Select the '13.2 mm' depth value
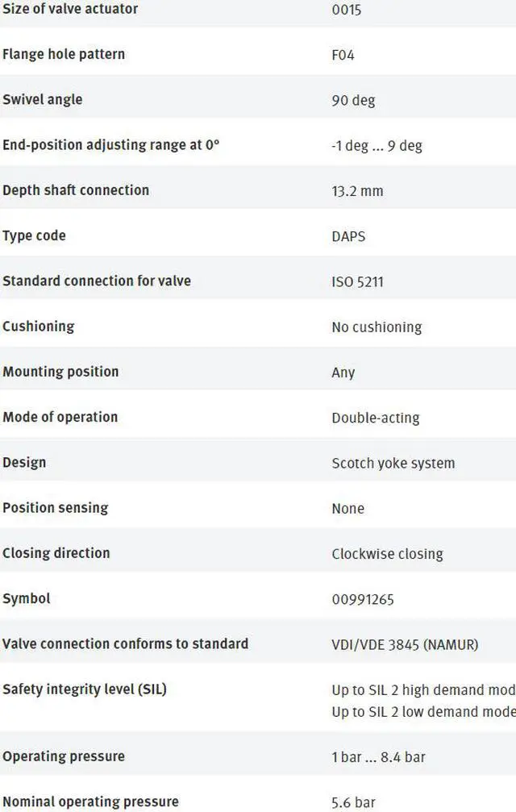Screen dimensions: 516x812 [357, 191]
